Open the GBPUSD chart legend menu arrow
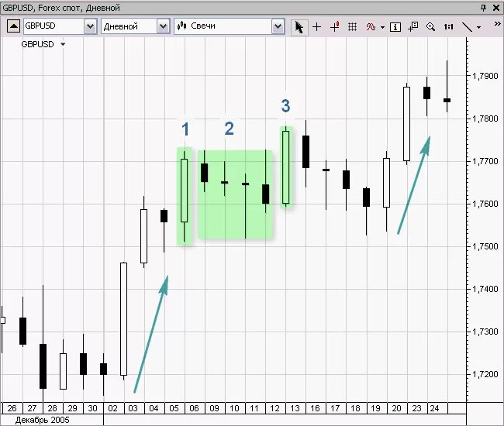This screenshot has height=426, width=504. tap(63, 44)
